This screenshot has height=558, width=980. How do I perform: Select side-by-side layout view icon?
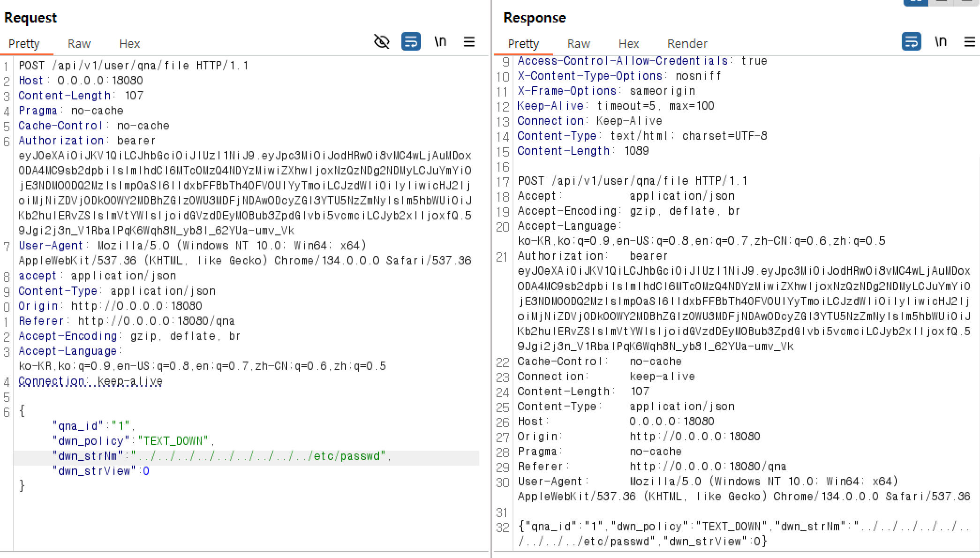coord(915,2)
